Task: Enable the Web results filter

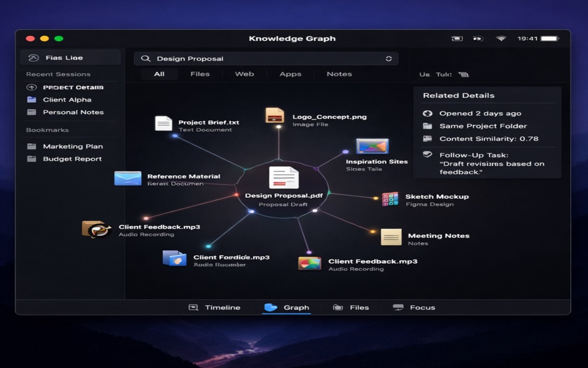Action: 244,74
